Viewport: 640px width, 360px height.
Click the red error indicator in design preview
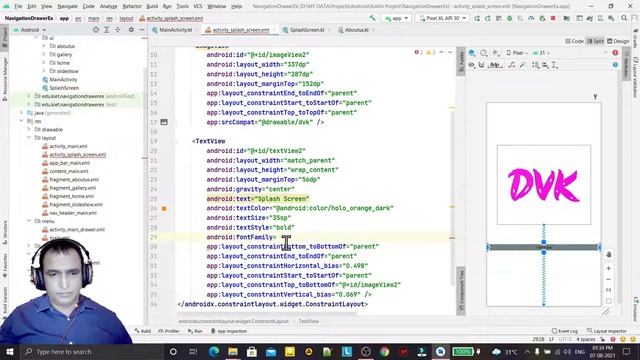[x=615, y=53]
